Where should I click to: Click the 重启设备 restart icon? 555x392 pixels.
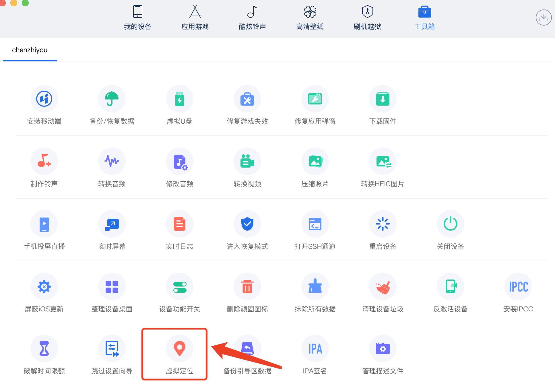tap(383, 224)
